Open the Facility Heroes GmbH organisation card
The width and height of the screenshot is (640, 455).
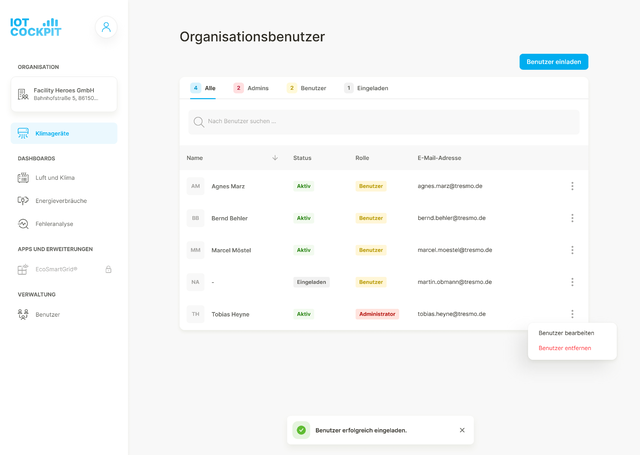(x=64, y=94)
